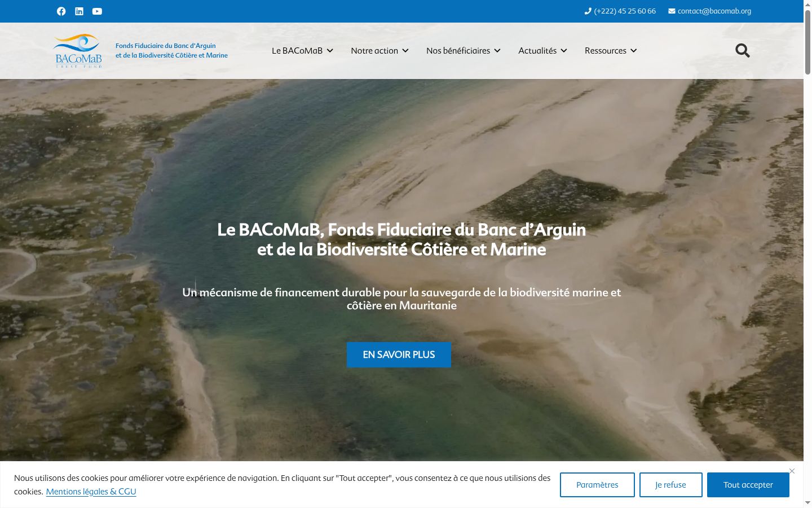
Task: Click the hero heading Le BACoMaB, Fonds Fiduciaire
Action: click(x=401, y=239)
